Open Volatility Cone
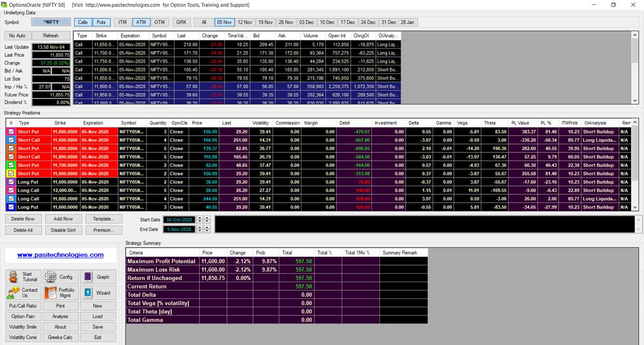Image resolution: width=644 pixels, height=345 pixels. click(x=23, y=337)
